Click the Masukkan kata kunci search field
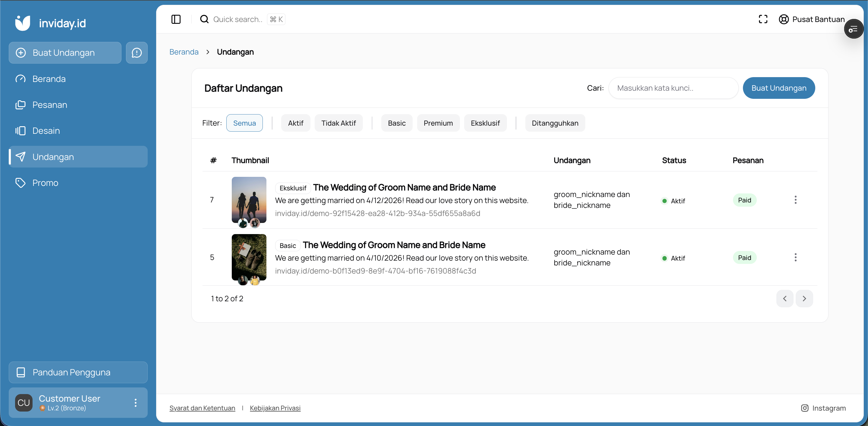The height and width of the screenshot is (426, 868). 673,88
